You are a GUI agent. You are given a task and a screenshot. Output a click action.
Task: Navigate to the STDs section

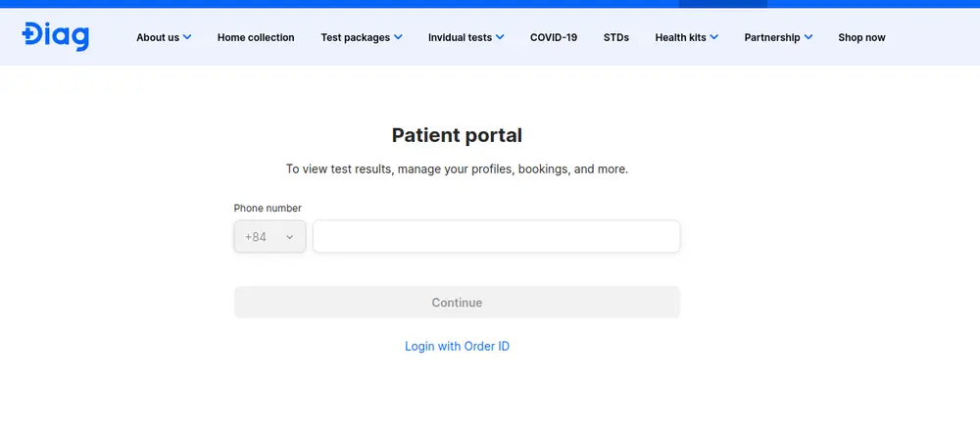[x=616, y=37]
